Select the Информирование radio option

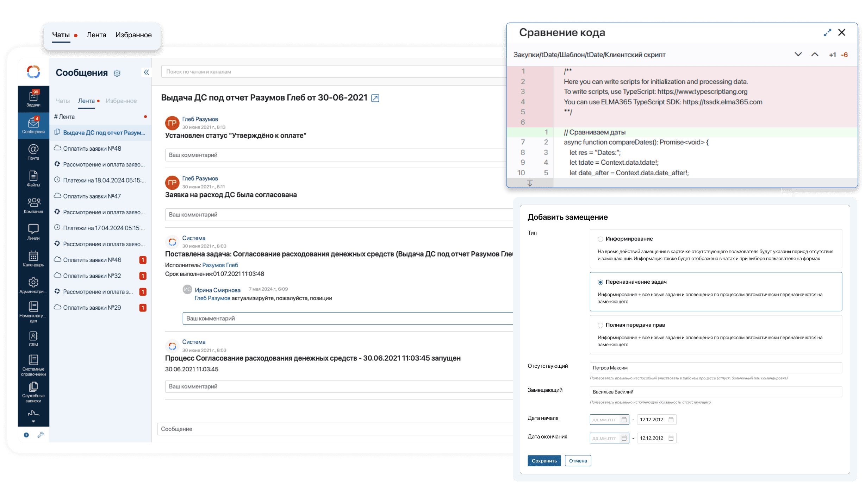tap(600, 239)
